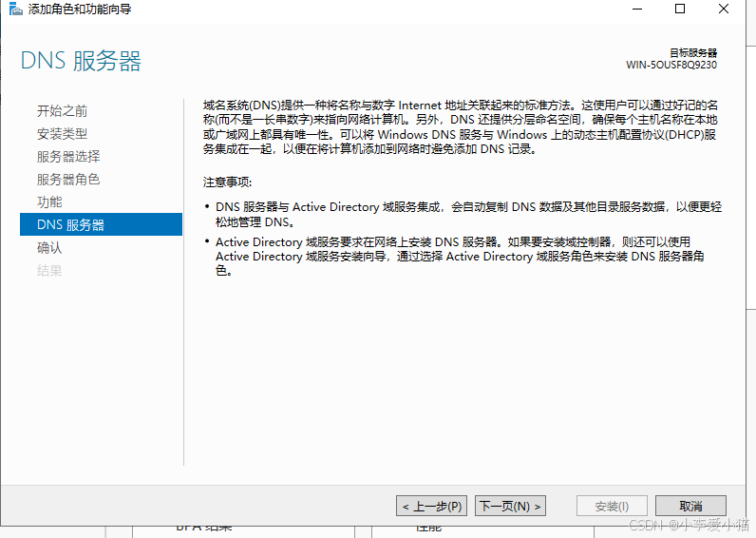Image resolution: width=756 pixels, height=538 pixels.
Task: Click the 安装(I) button
Action: (612, 506)
